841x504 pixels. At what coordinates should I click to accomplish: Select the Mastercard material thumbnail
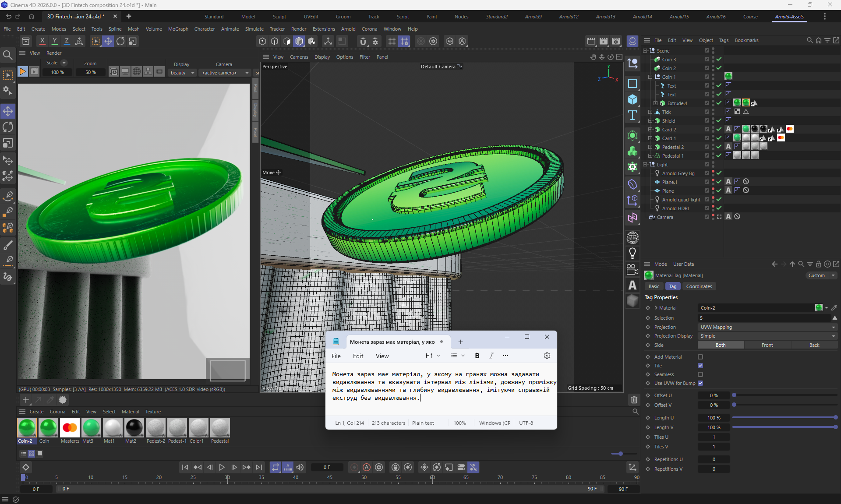tap(70, 428)
